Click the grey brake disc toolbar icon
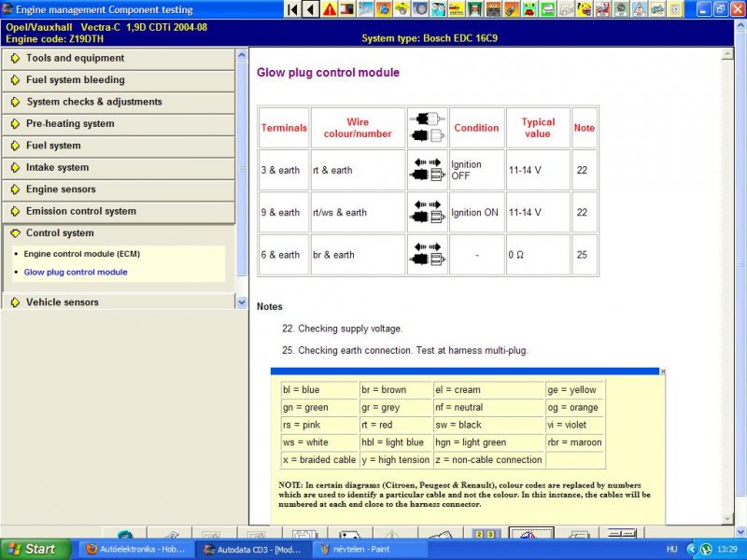 click(621, 9)
